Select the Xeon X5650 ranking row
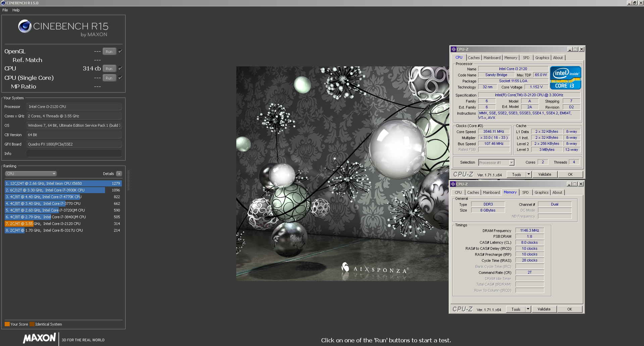 tap(63, 183)
